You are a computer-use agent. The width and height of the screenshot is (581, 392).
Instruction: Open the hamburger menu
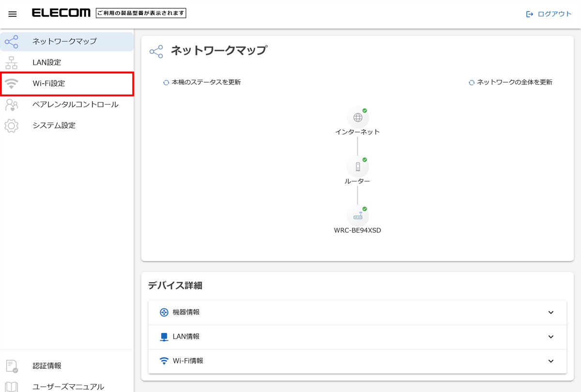click(x=13, y=14)
